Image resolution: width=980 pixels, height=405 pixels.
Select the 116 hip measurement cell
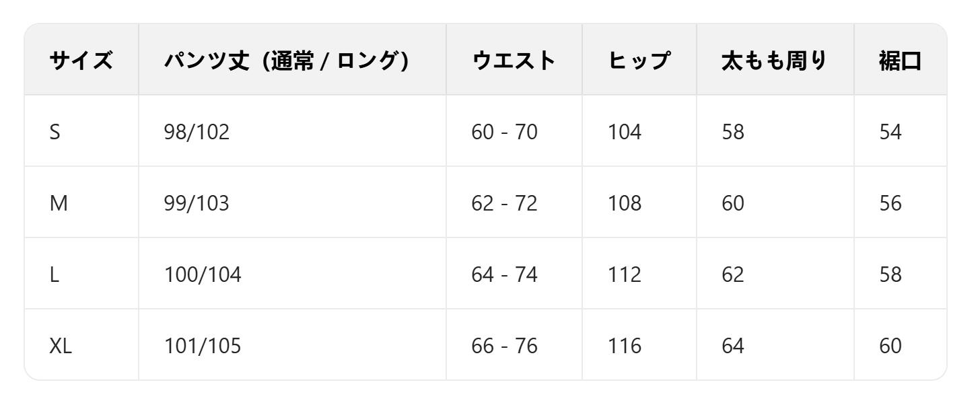(x=625, y=345)
